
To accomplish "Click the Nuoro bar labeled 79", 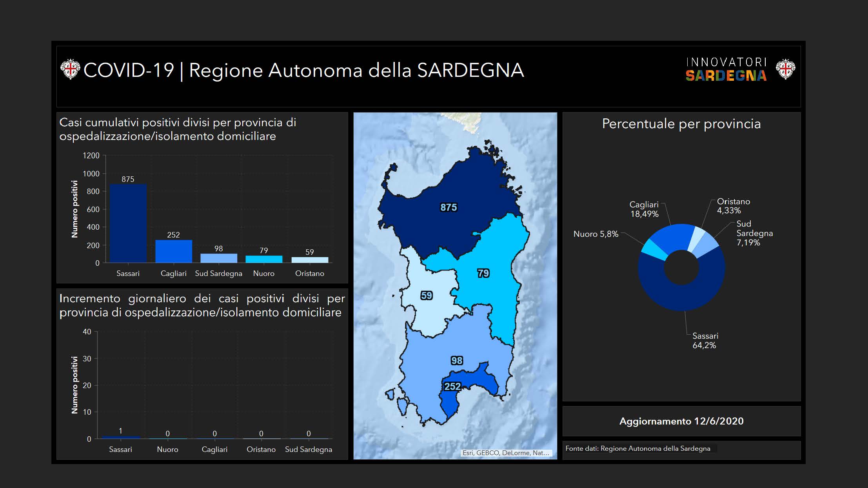I will click(263, 259).
